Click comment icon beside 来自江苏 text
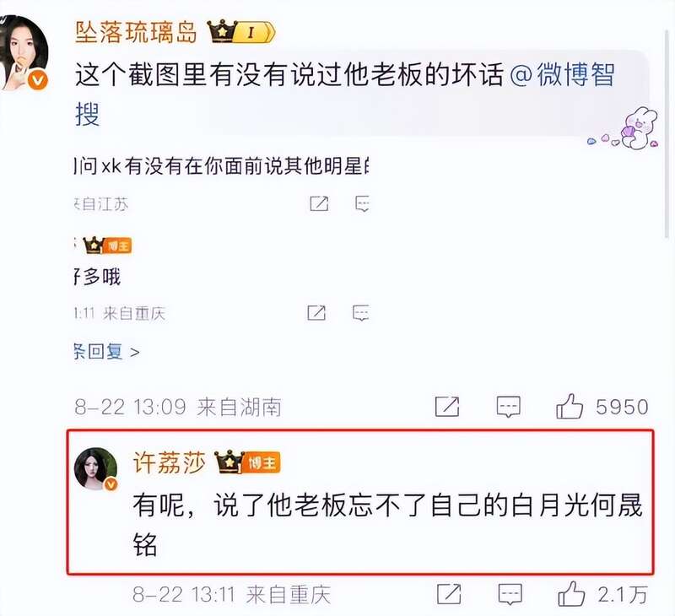Image resolution: width=675 pixels, height=616 pixels. click(362, 204)
